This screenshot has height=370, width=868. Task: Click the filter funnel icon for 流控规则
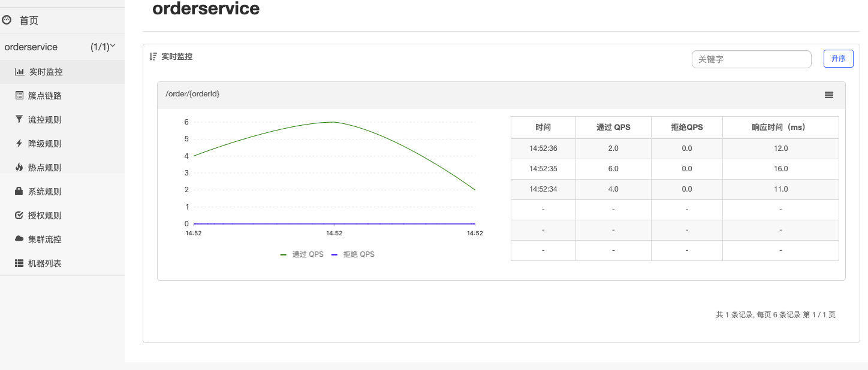coord(19,119)
